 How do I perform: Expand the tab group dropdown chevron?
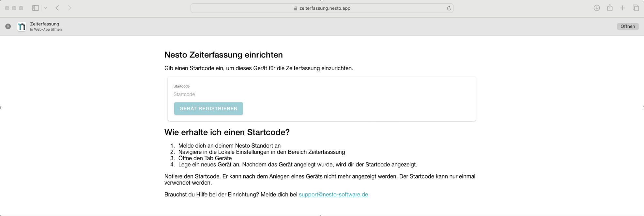pos(46,8)
